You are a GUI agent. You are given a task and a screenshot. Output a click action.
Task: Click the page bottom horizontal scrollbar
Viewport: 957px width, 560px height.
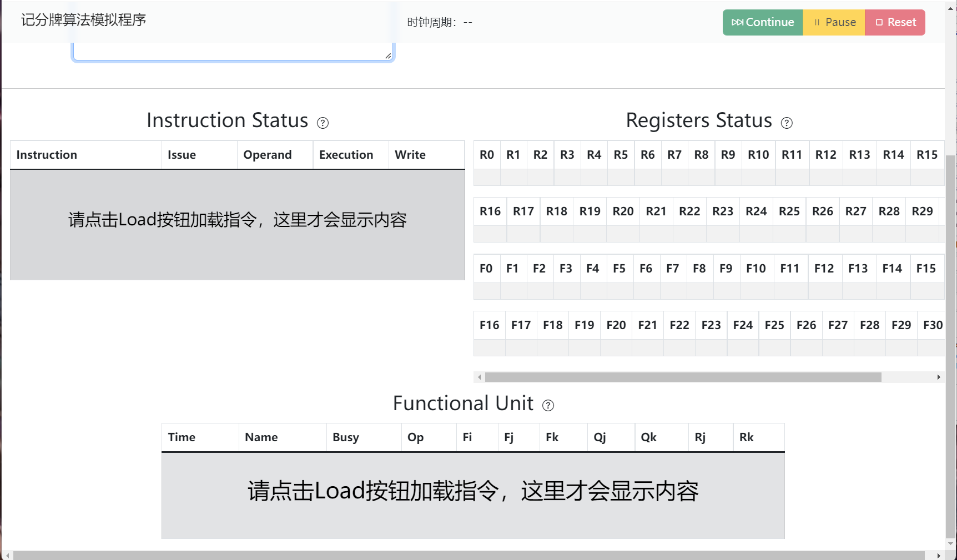point(469,556)
